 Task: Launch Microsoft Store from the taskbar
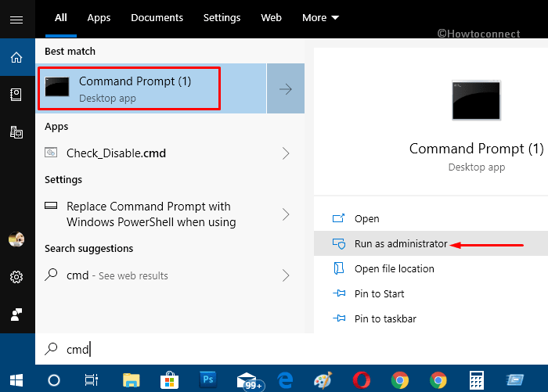pos(170,380)
